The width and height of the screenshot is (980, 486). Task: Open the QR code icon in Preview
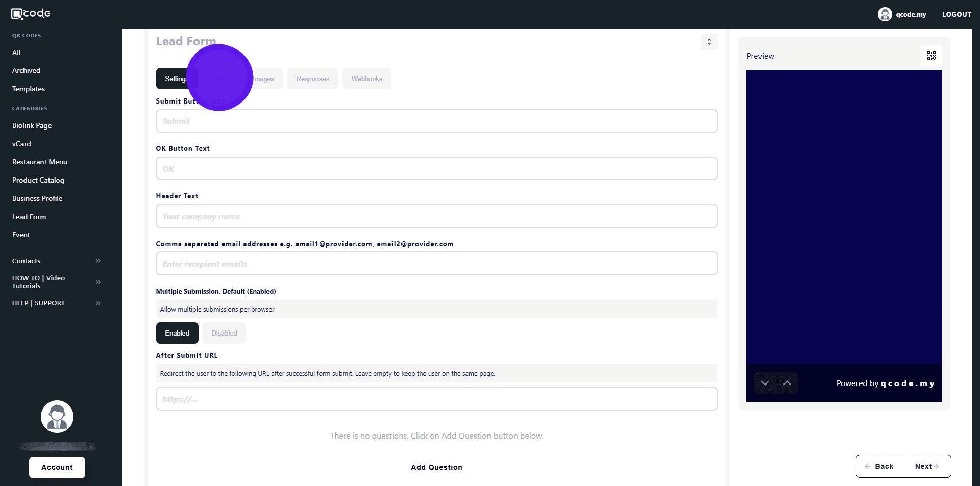point(931,56)
